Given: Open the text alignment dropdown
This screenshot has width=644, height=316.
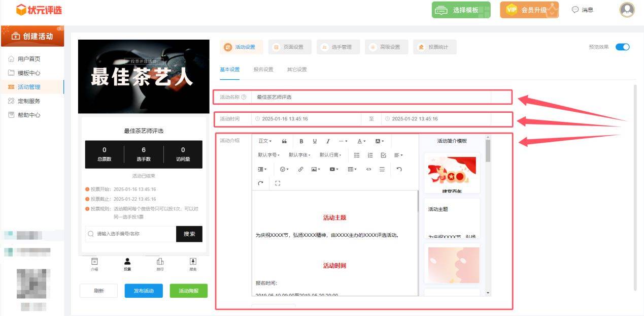Looking at the screenshot, I should [398, 155].
